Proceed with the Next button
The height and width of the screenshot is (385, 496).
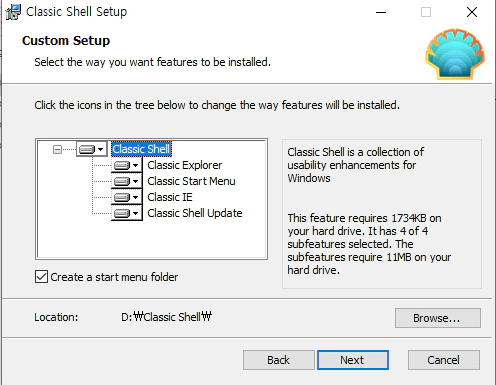click(353, 360)
